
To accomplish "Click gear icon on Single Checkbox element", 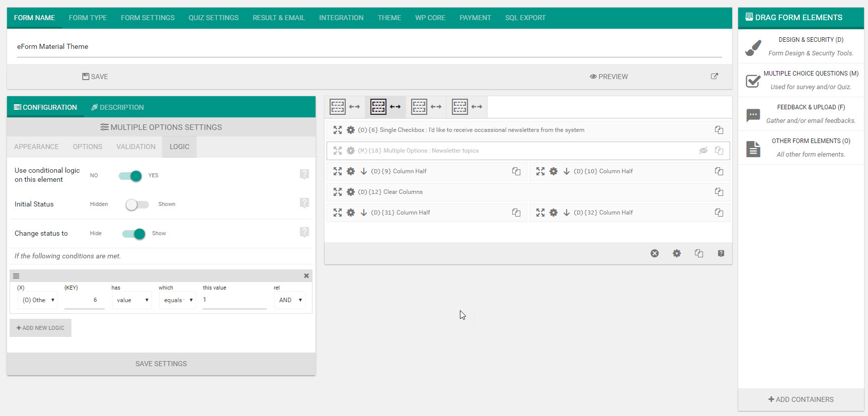I will 351,130.
